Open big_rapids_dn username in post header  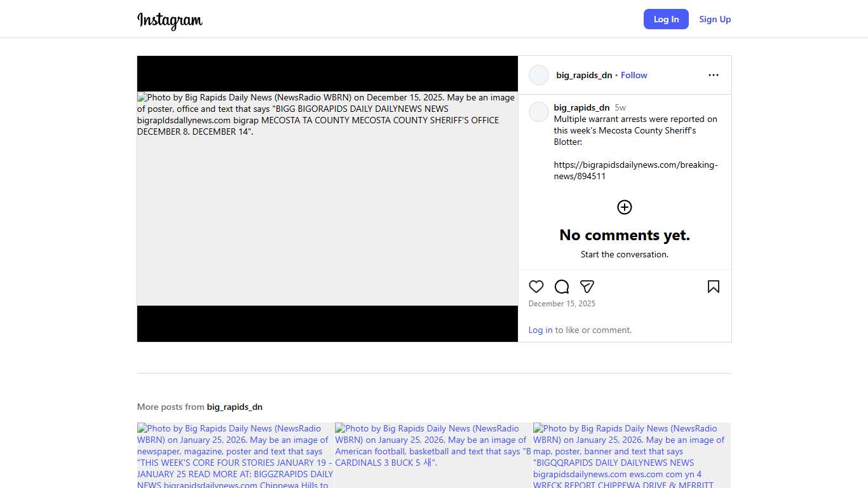coord(584,75)
